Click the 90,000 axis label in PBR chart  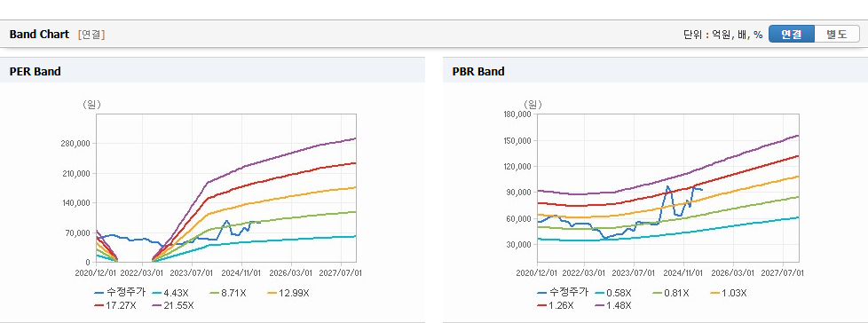(520, 193)
